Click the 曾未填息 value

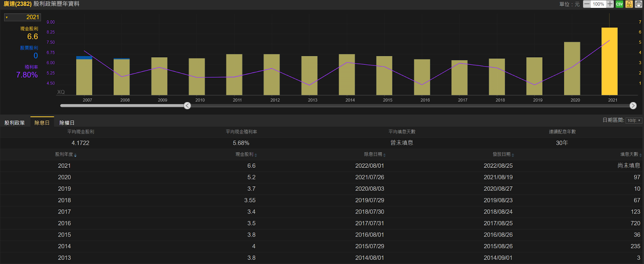pyautogui.click(x=402, y=143)
